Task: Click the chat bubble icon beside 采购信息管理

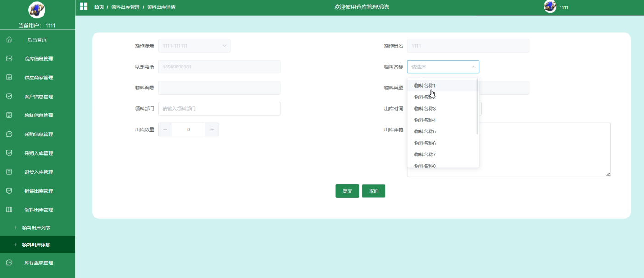Action: pyautogui.click(x=9, y=134)
